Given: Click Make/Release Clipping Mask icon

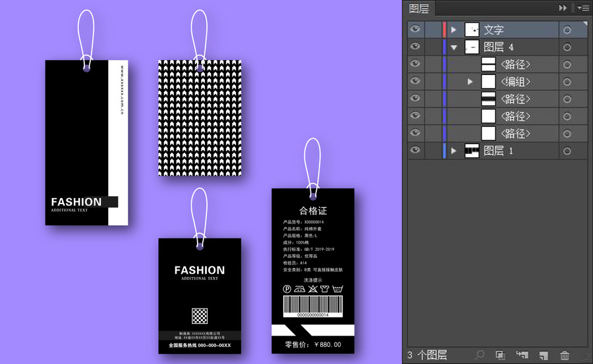Looking at the screenshot, I should coord(501,355).
